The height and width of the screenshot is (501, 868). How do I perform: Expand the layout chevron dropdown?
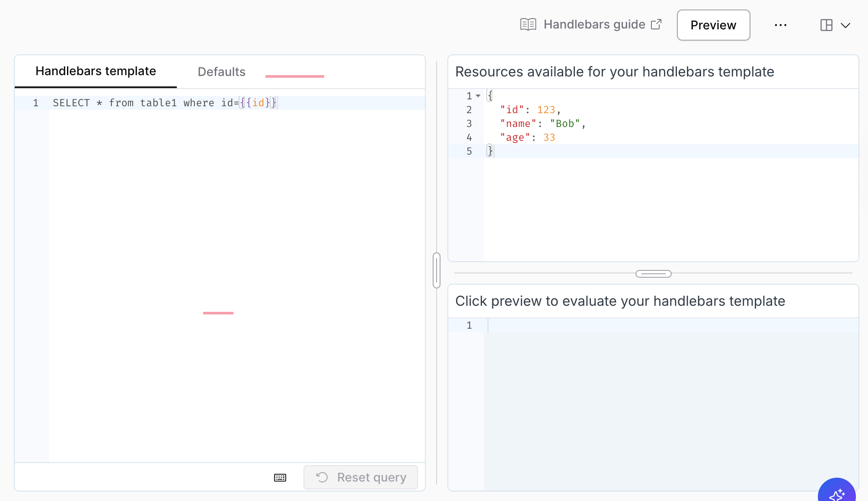click(x=846, y=25)
